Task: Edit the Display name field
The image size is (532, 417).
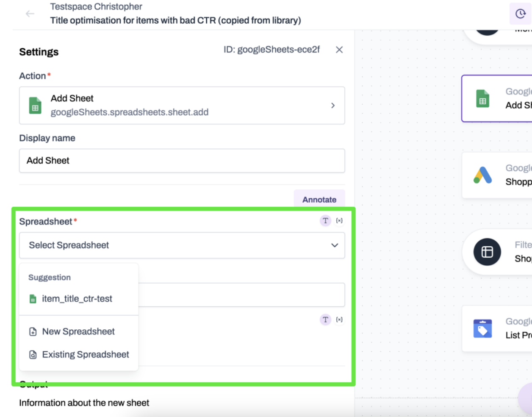Action: pos(182,161)
